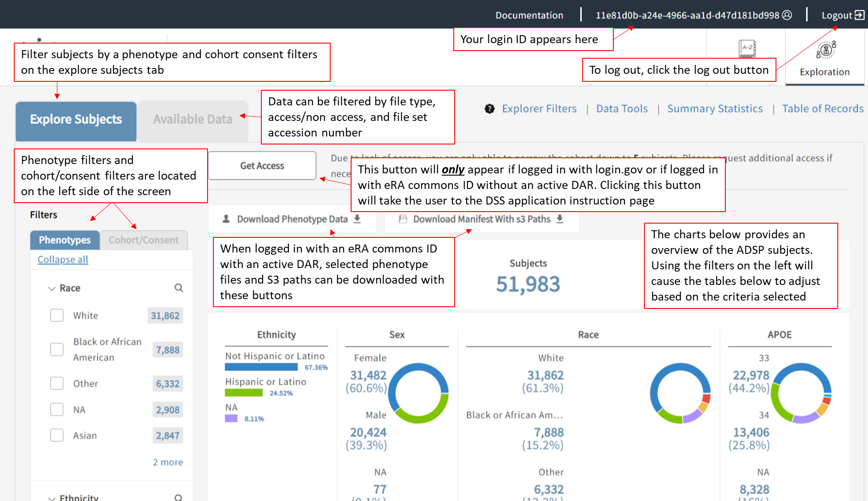Screen dimensions: 868x501
Task: Click blue Not Hispanic or Latino bar
Action: pos(261,367)
